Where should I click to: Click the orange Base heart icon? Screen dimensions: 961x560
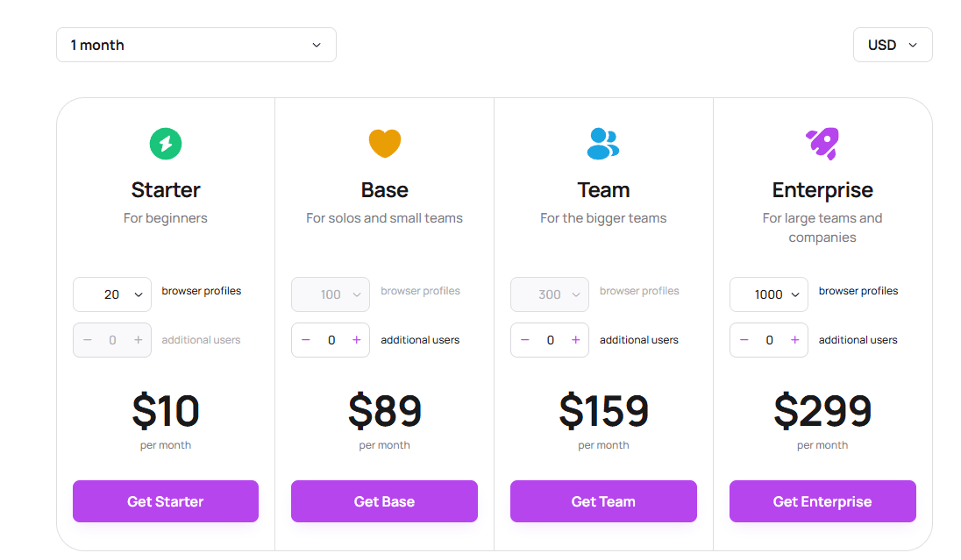point(384,143)
